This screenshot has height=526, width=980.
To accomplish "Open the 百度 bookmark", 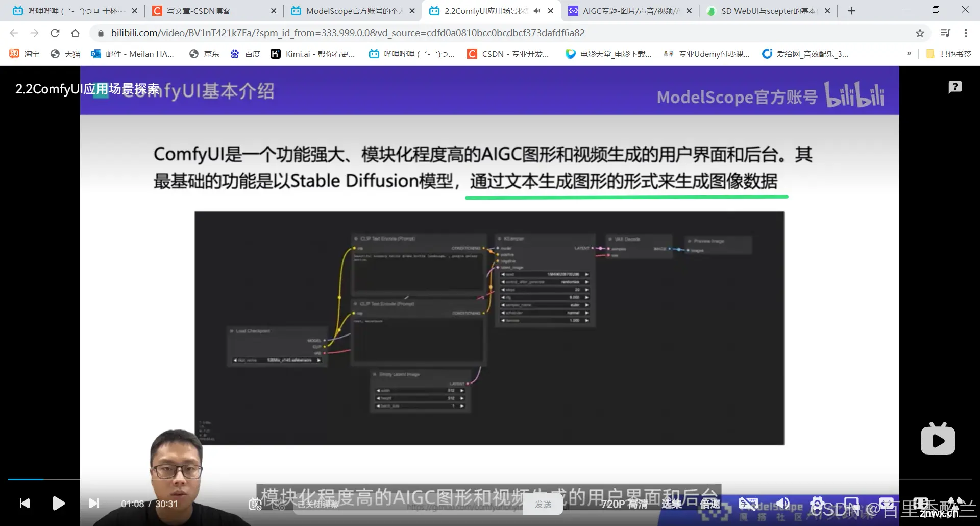I will [245, 54].
